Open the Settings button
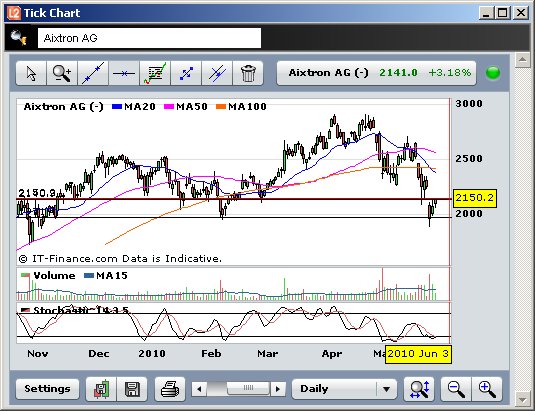535x411 pixels. [x=47, y=389]
